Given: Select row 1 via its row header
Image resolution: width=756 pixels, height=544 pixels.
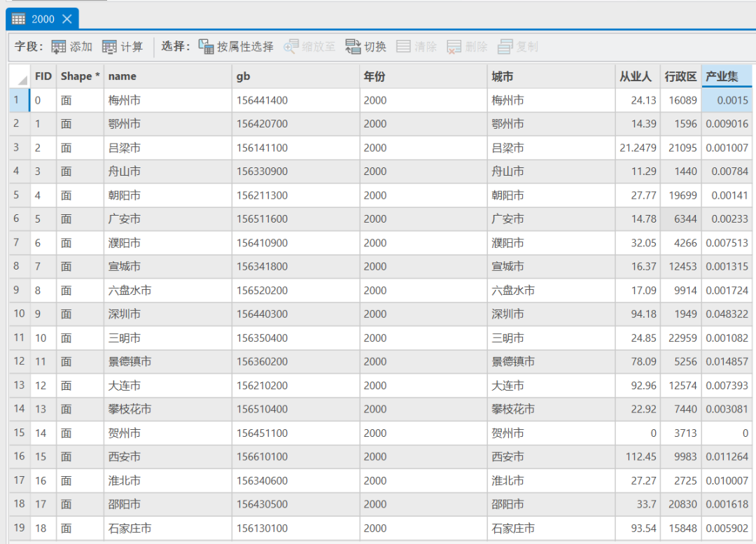Looking at the screenshot, I should coord(20,100).
